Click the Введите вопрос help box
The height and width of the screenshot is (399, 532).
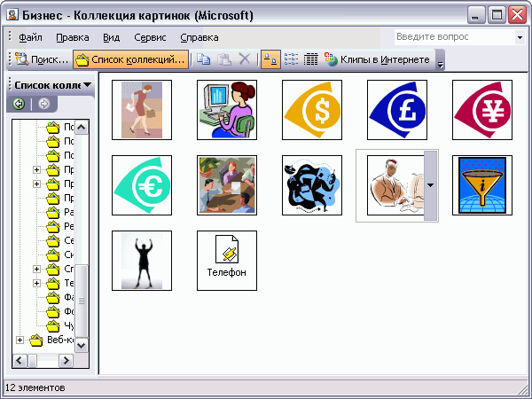[454, 36]
